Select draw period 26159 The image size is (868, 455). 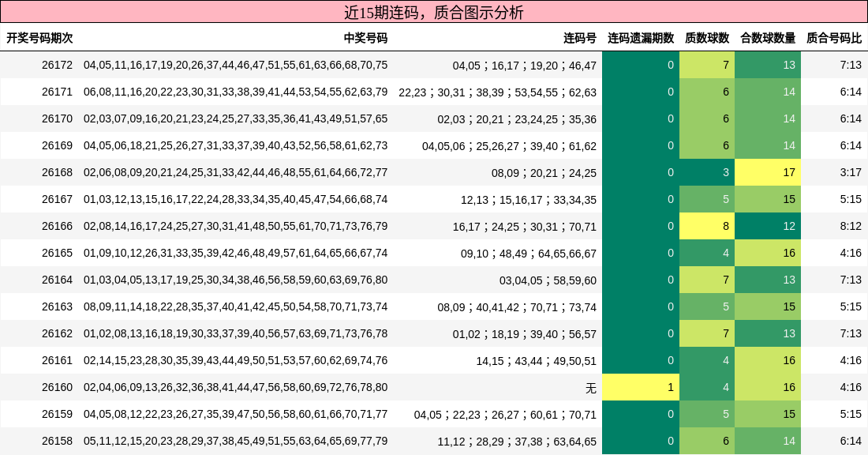pos(57,414)
